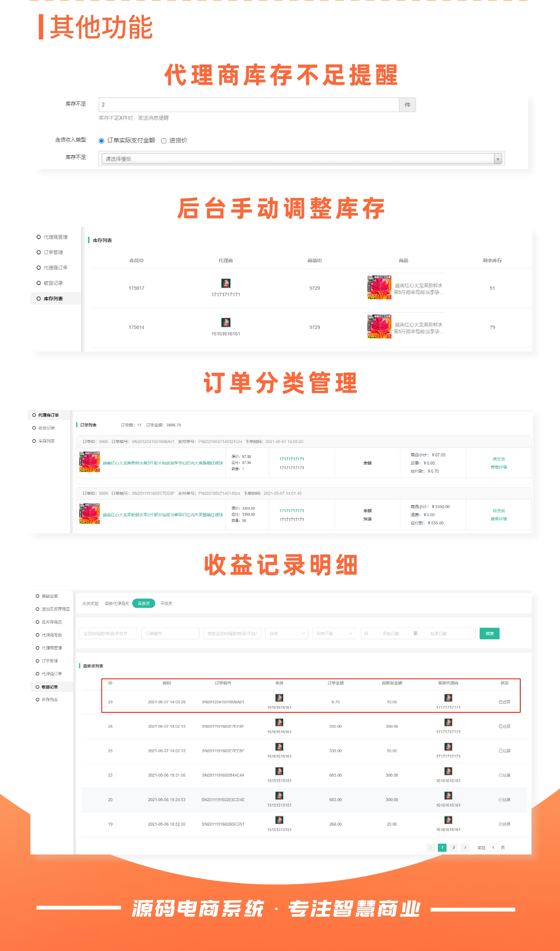Click product thumbnail in member 175814 inventory row
The image size is (560, 951).
click(379, 327)
